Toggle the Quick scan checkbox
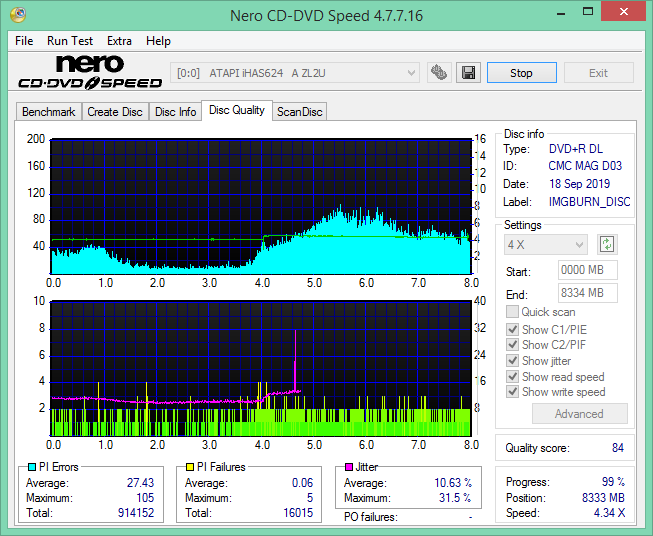Screen dimensions: 653x536 pos(512,312)
